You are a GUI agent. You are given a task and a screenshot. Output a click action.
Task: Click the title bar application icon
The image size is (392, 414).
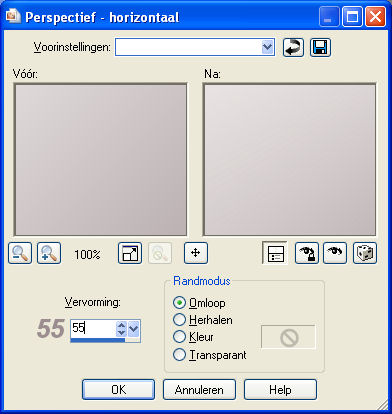(x=13, y=17)
